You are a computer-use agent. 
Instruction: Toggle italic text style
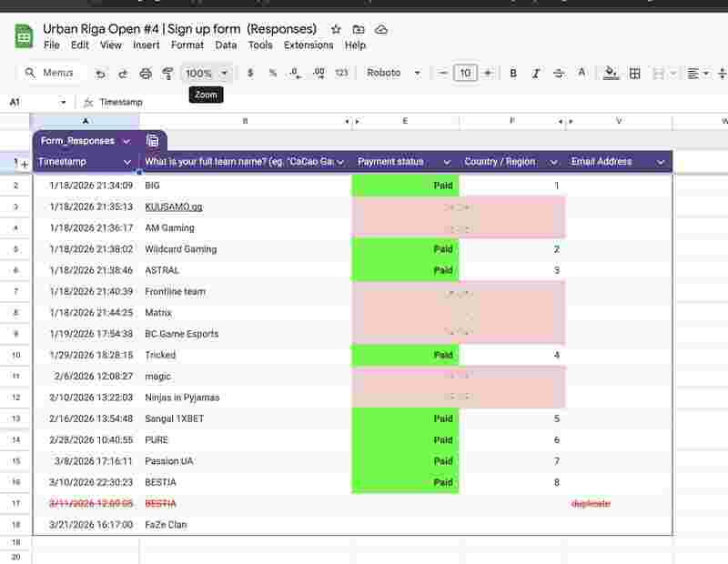click(536, 74)
